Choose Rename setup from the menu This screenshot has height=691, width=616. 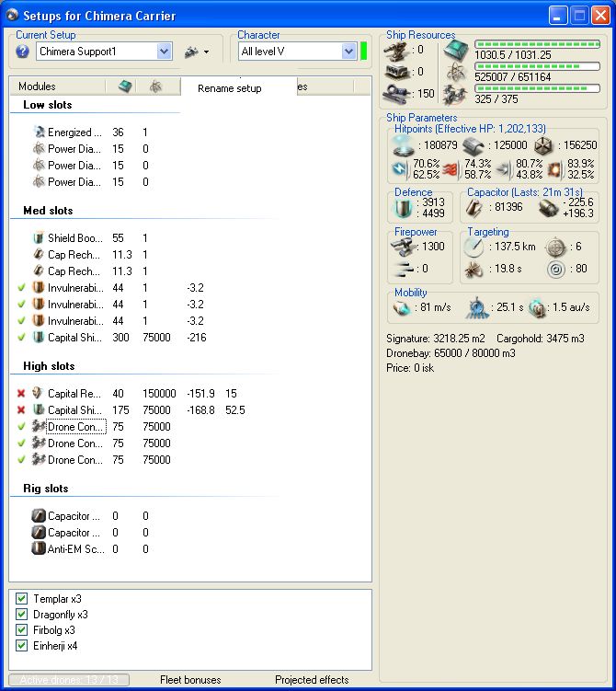(x=230, y=88)
